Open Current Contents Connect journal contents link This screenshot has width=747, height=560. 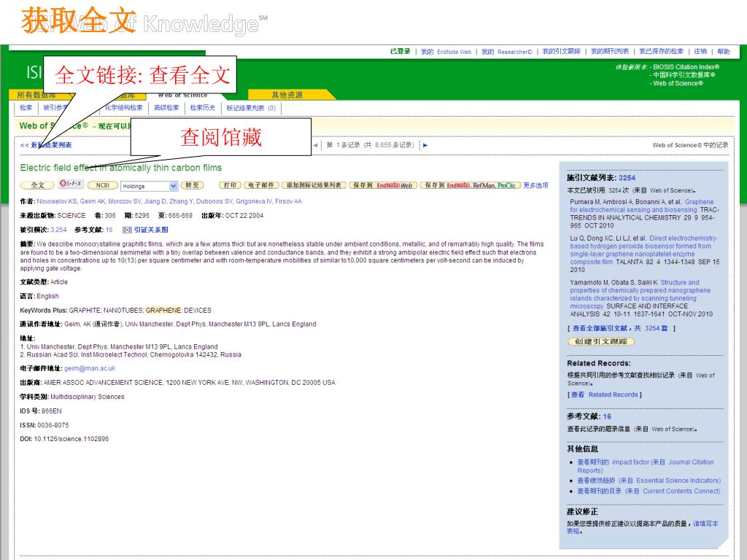pyautogui.click(x=649, y=491)
